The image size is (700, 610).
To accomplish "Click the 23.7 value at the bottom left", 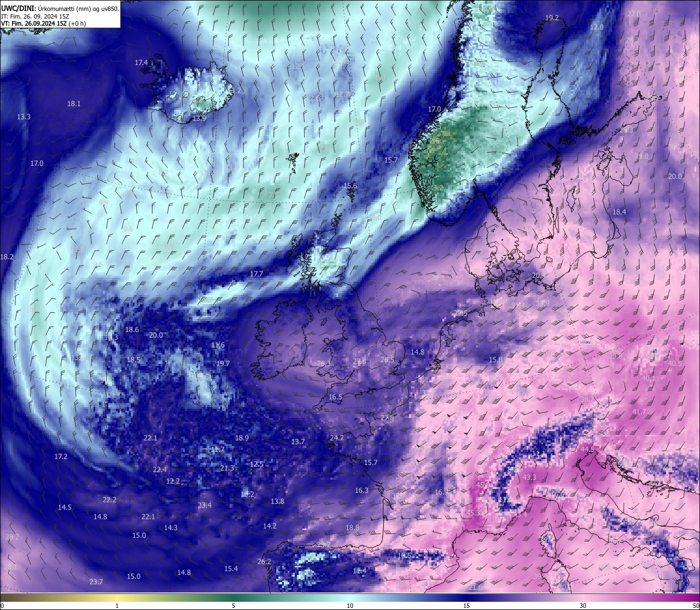I will coord(96,582).
